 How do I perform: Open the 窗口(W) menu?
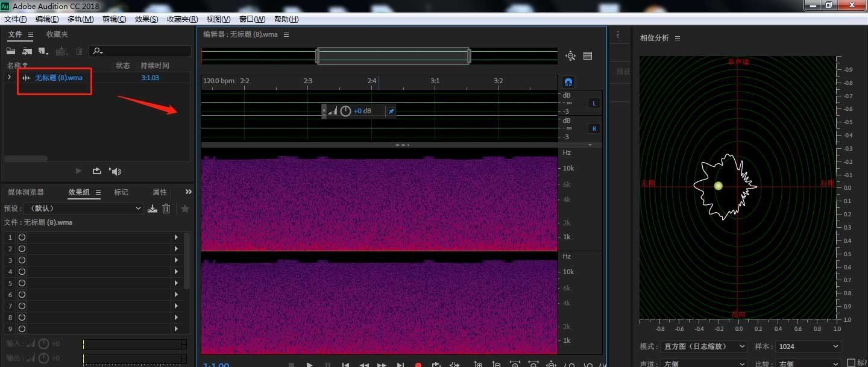pos(252,19)
